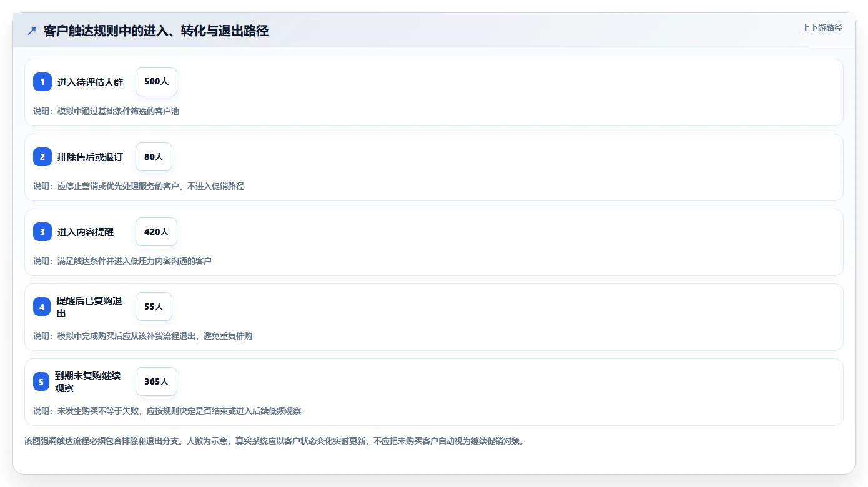Viewport: 868px width, 487px height.
Task: Click the footer text starting 该图强调触达流程
Action: click(x=275, y=441)
